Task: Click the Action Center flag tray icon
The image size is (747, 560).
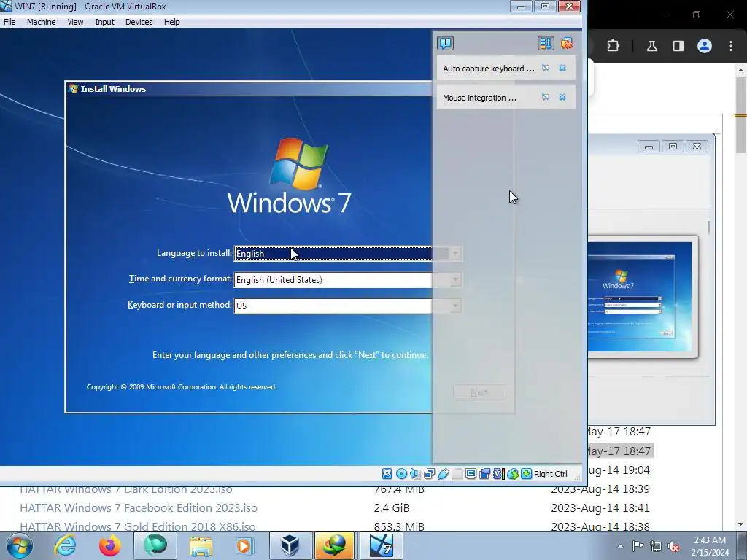Action: tap(638, 547)
